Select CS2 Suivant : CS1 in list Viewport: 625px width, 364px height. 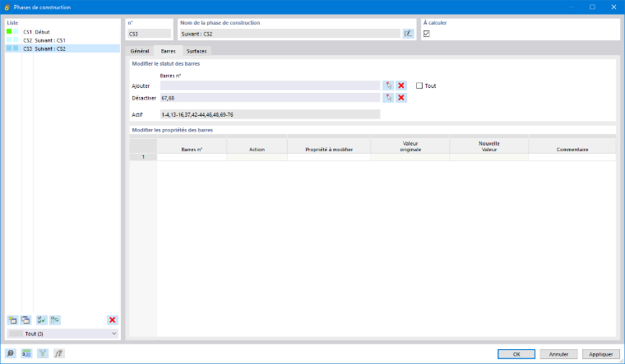coord(62,40)
